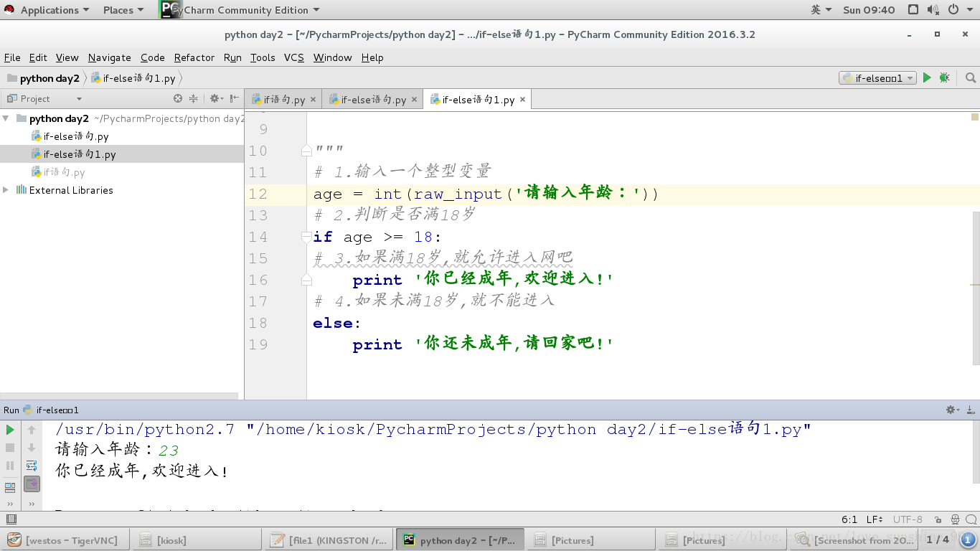The image size is (980, 551).
Task: Switch to file1 KINGSTON taskbar window
Action: point(329,540)
